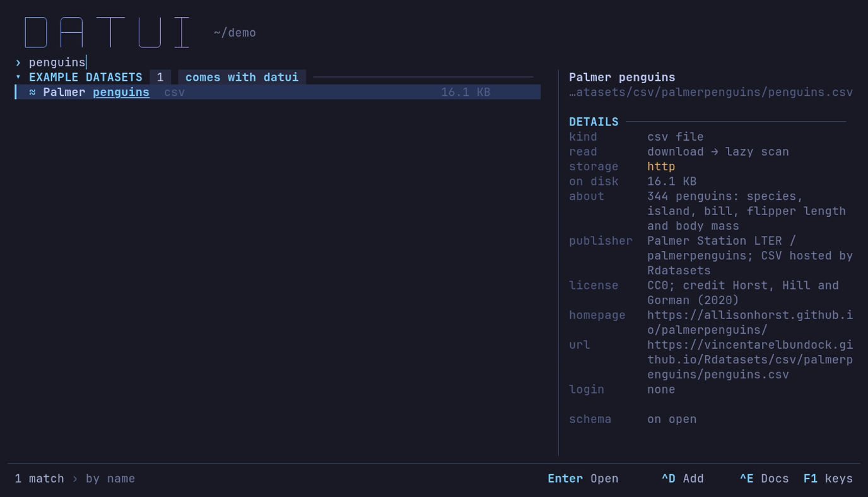The height and width of the screenshot is (497, 868).
Task: Click the DATUI logo
Action: 107,32
